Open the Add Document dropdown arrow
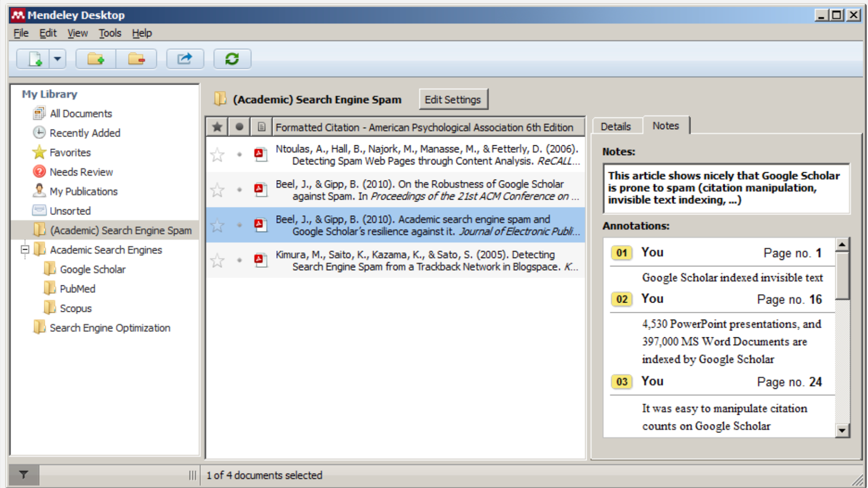The image size is (868, 488). [57, 59]
